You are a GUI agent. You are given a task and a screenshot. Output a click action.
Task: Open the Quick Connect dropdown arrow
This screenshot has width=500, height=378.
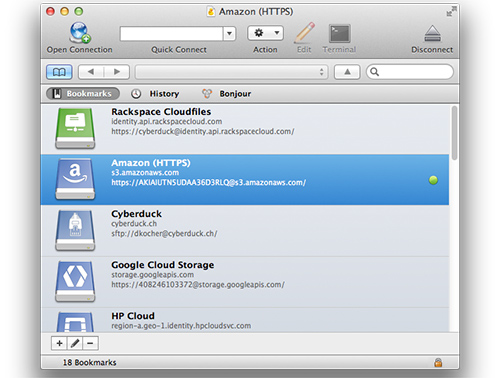point(229,33)
